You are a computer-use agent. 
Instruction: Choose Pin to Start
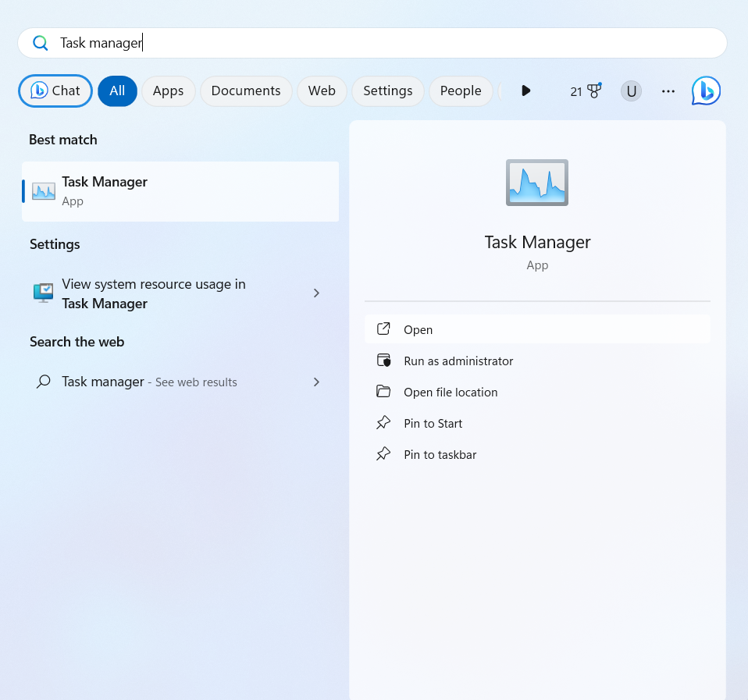coord(538,424)
